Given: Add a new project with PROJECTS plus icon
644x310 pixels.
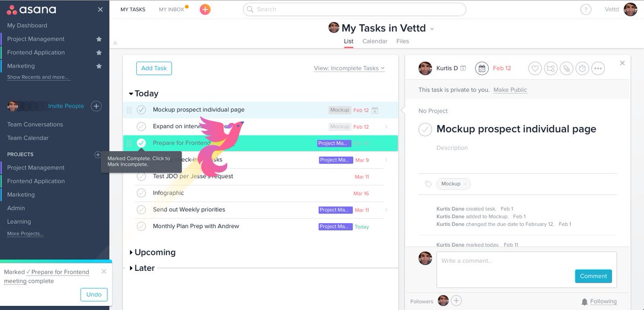Looking at the screenshot, I should click(x=98, y=154).
